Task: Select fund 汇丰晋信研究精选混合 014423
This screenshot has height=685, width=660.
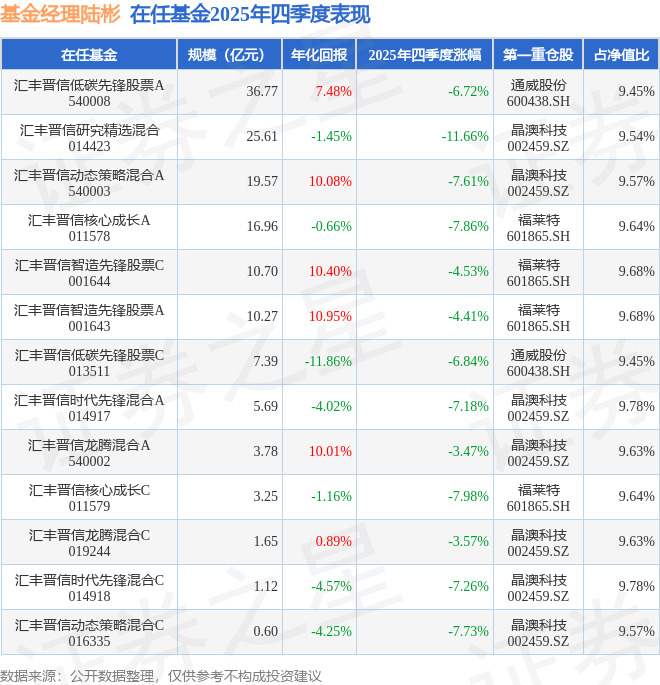Action: pyautogui.click(x=89, y=138)
